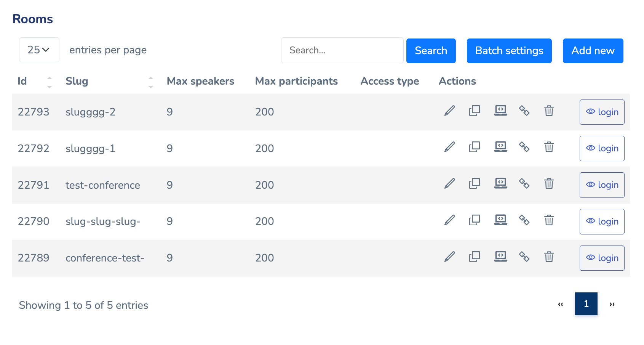Focus the Search... input field
Screen dimensions: 644x345
342,50
